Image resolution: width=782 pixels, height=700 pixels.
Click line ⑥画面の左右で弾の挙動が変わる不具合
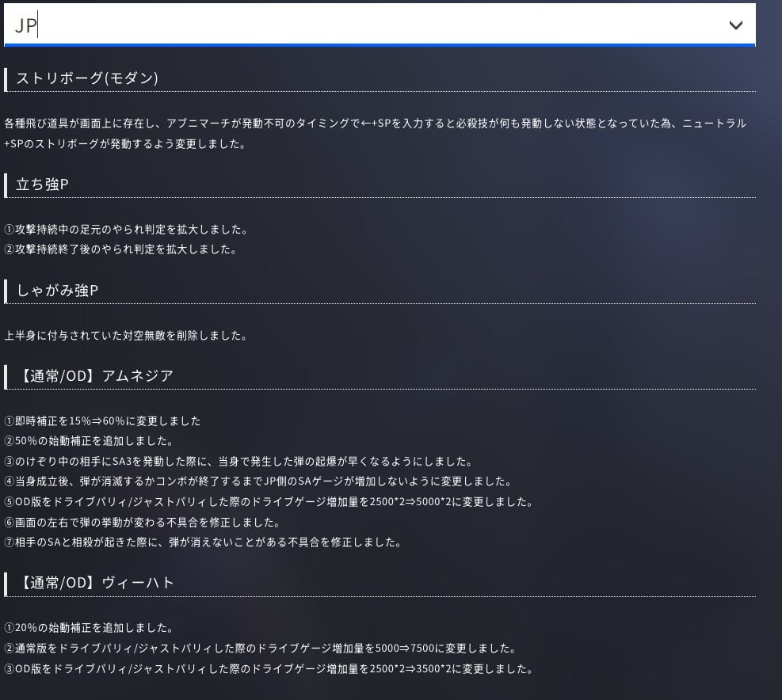click(x=142, y=522)
